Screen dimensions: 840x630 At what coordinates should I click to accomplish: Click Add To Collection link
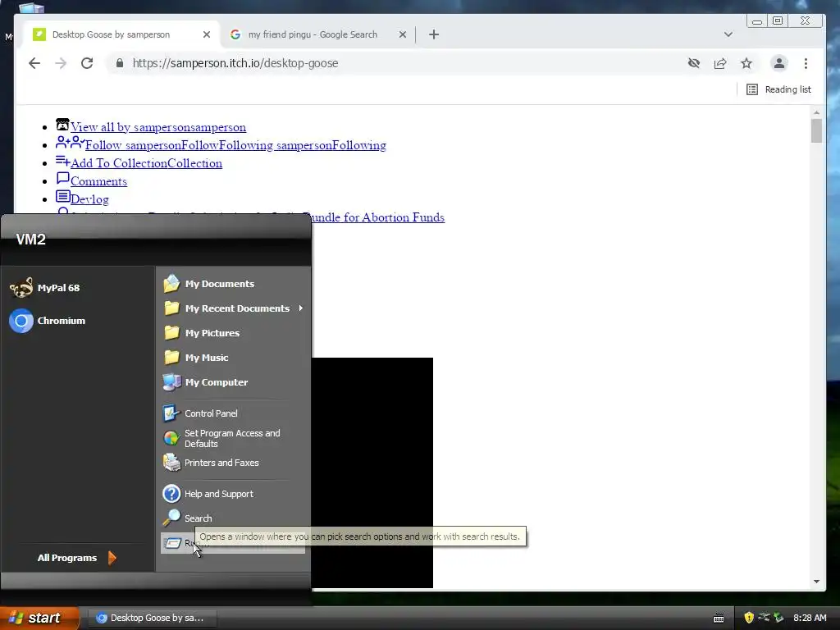click(146, 163)
